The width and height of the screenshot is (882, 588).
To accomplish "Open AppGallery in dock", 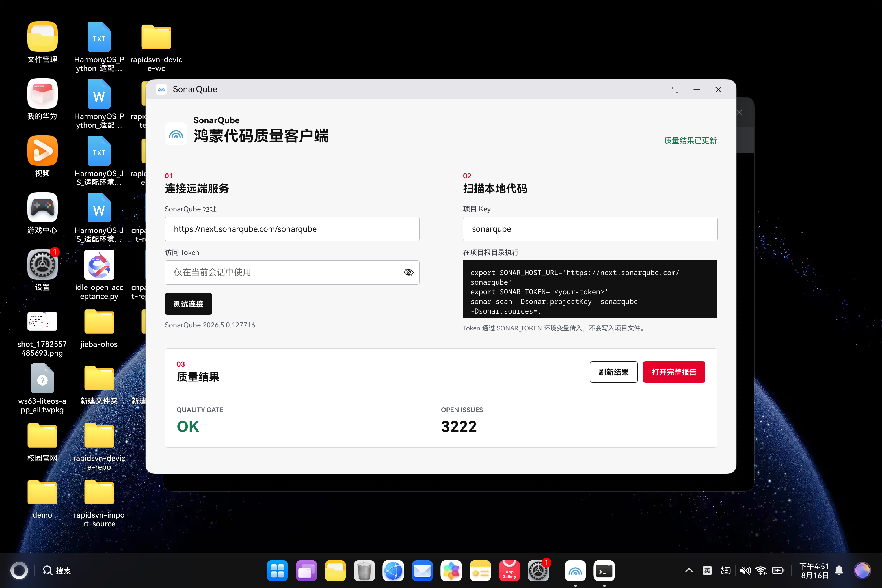I will coord(509,571).
